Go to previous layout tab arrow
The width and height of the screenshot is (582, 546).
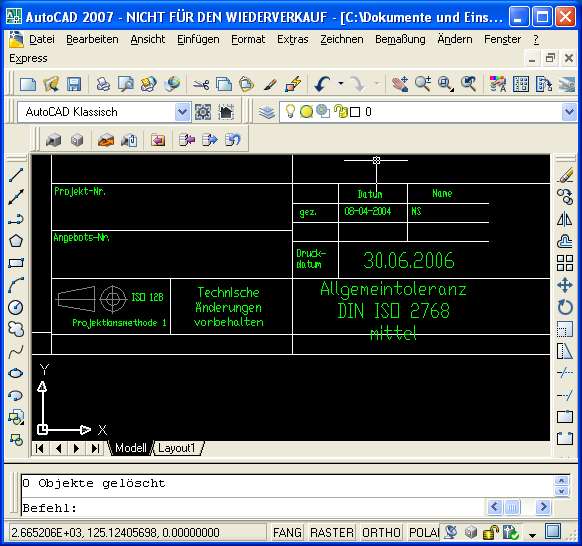tap(58, 448)
